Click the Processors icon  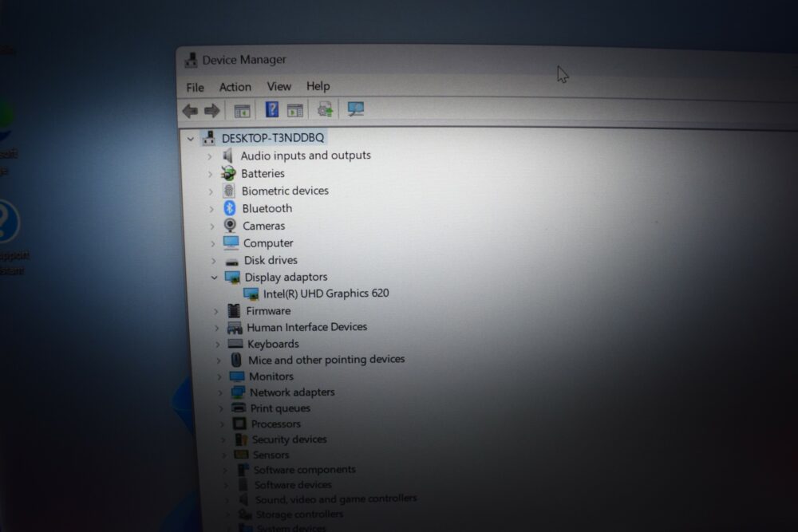[239, 424]
